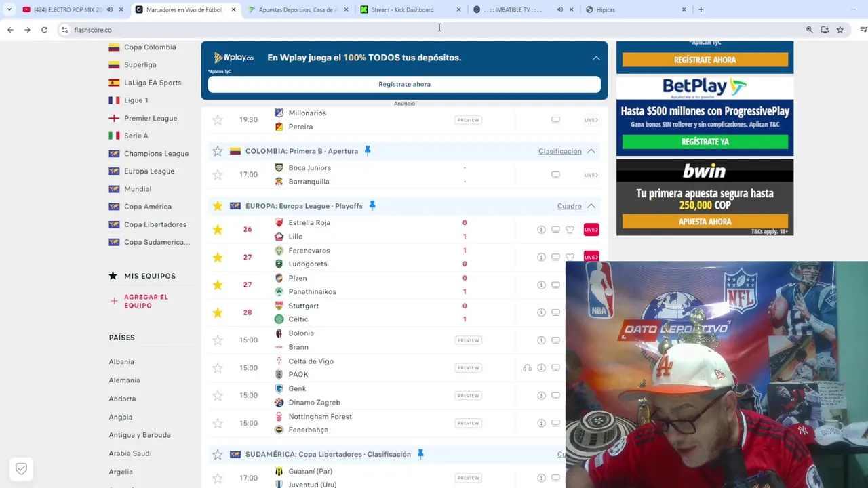Open the Clasificación link for Primera B

point(560,151)
